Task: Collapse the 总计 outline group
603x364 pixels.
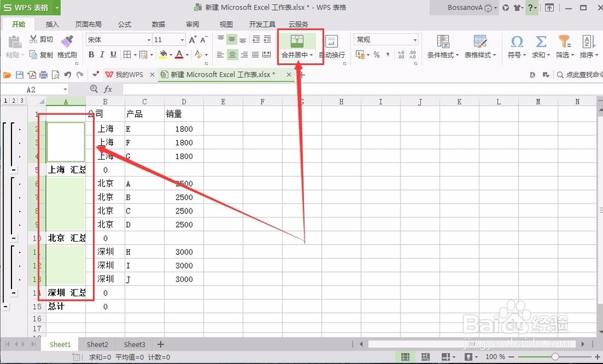Action: tap(5, 307)
